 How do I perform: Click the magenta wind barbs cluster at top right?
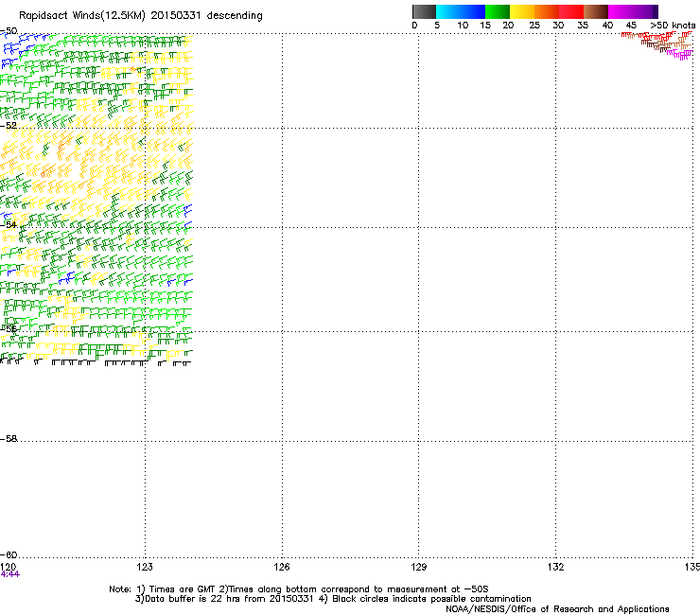[680, 55]
